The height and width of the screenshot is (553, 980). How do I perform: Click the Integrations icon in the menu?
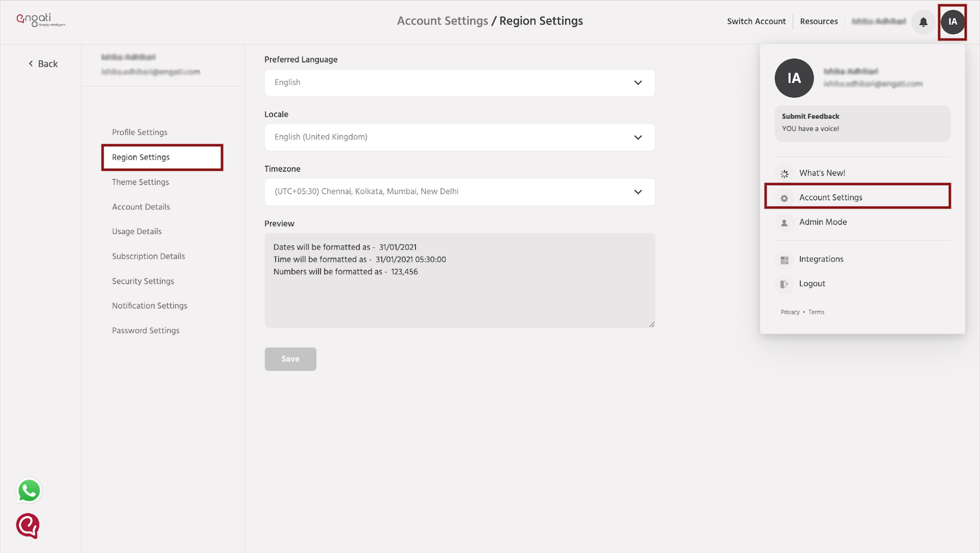coord(784,259)
